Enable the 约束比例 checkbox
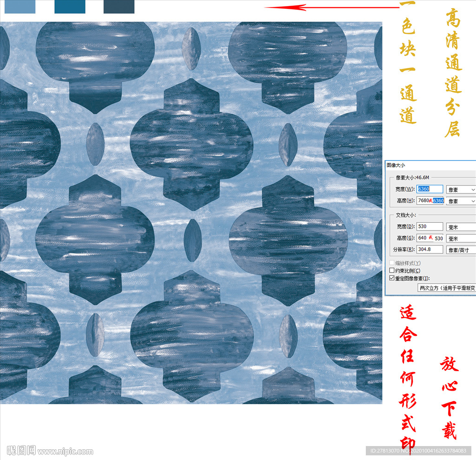 tap(392, 270)
